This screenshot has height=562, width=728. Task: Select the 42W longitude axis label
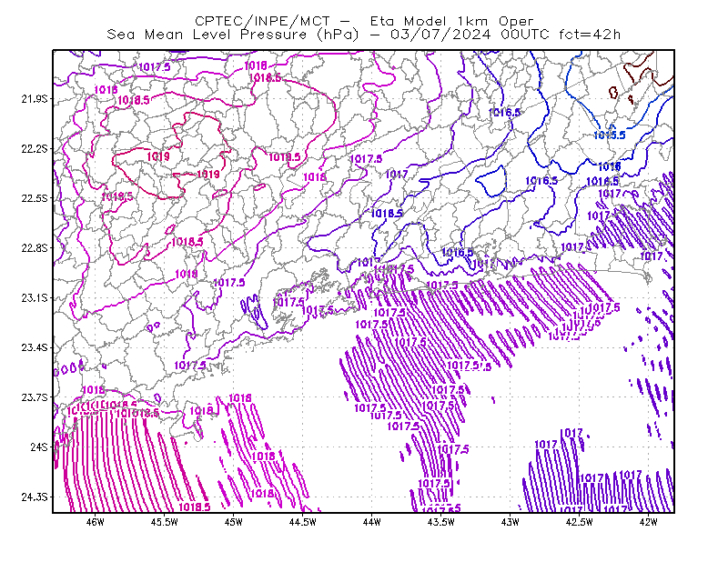click(648, 522)
